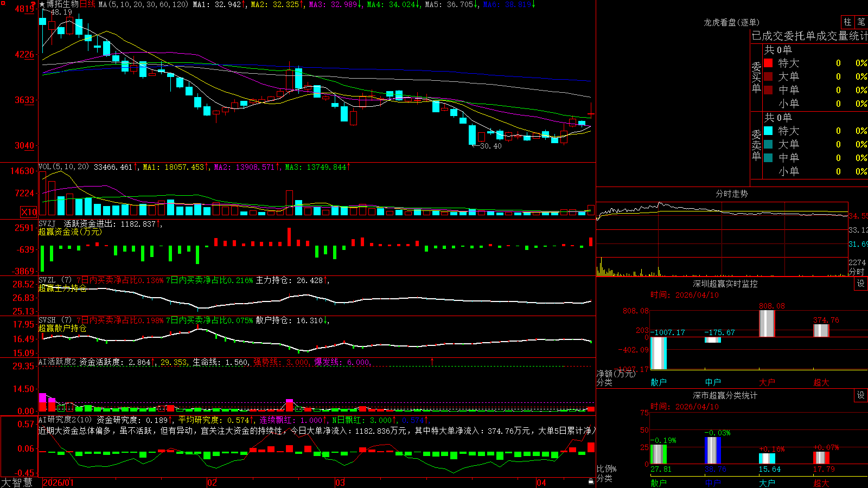Click the 散户持仓: 16.310 value
The height and width of the screenshot is (488, 868).
[289, 320]
